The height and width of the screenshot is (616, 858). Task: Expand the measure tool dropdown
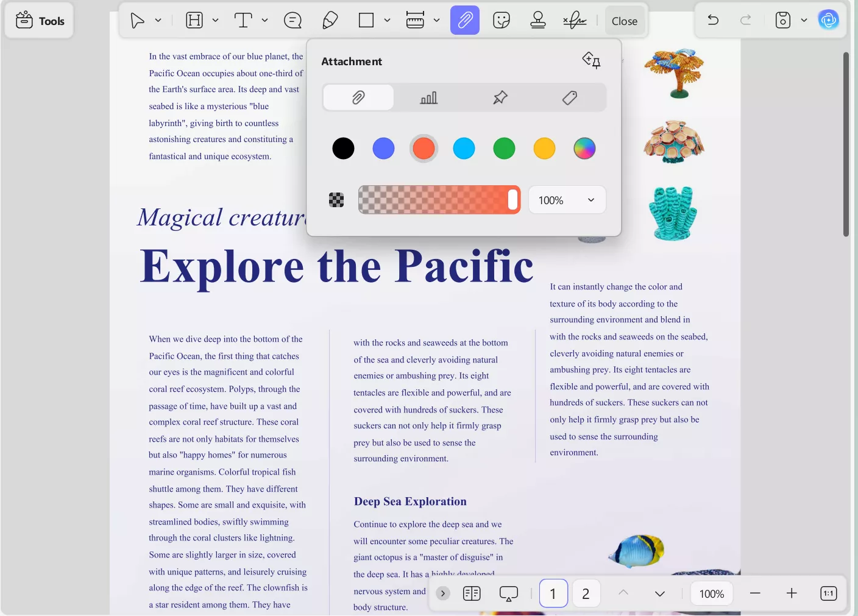coord(436,21)
